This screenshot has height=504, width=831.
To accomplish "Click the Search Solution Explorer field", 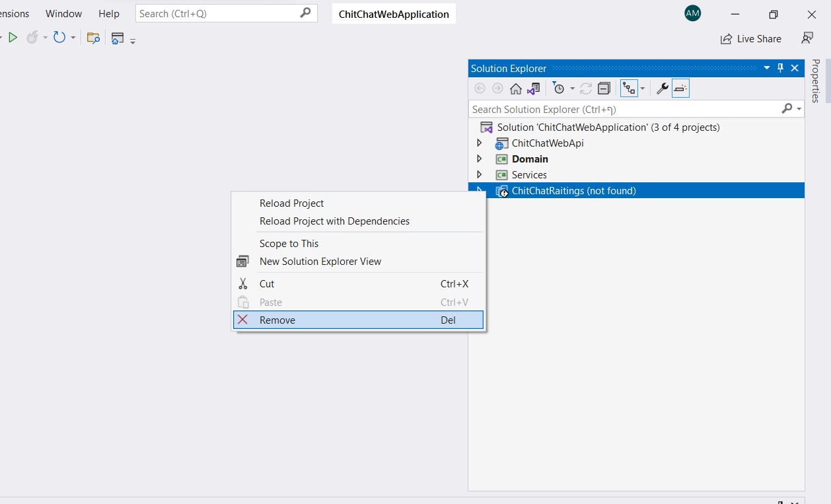I will tap(624, 109).
